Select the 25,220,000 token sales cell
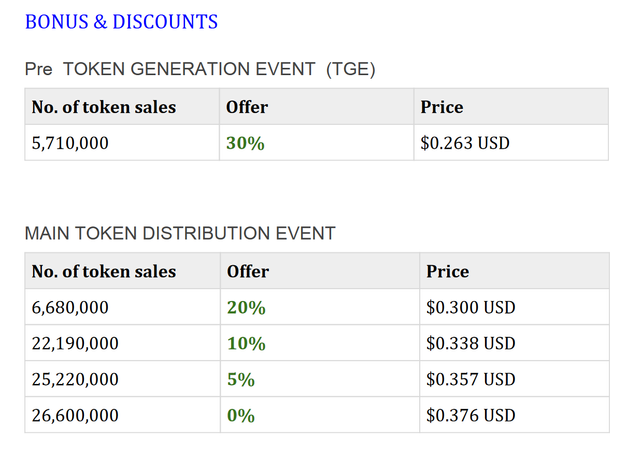The image size is (640, 450). pos(75,379)
